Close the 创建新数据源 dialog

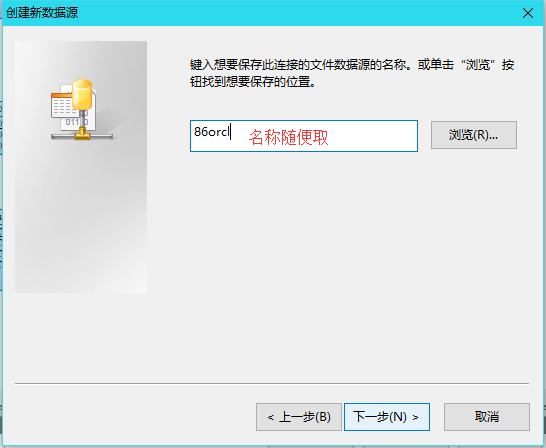point(528,13)
